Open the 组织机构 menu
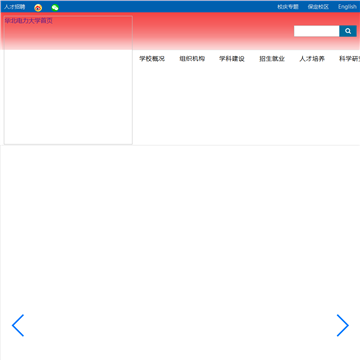Screen dimensions: 360x360 point(192,59)
